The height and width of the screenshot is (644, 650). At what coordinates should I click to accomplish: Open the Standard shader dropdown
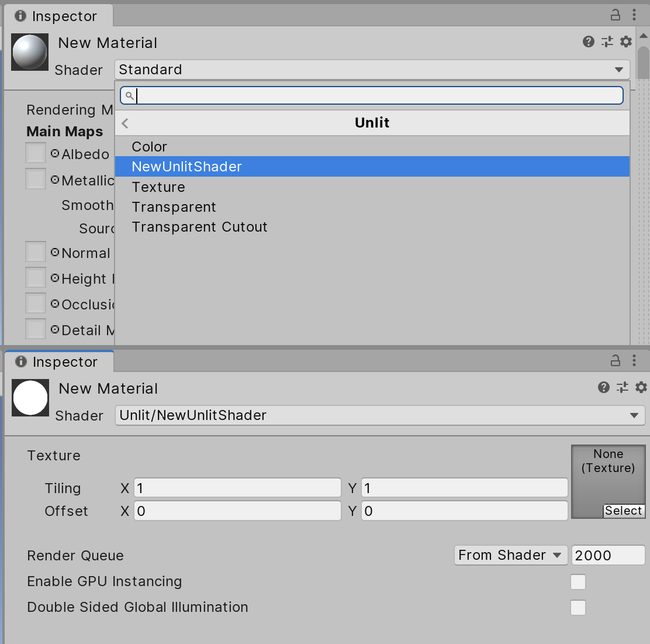click(x=372, y=70)
